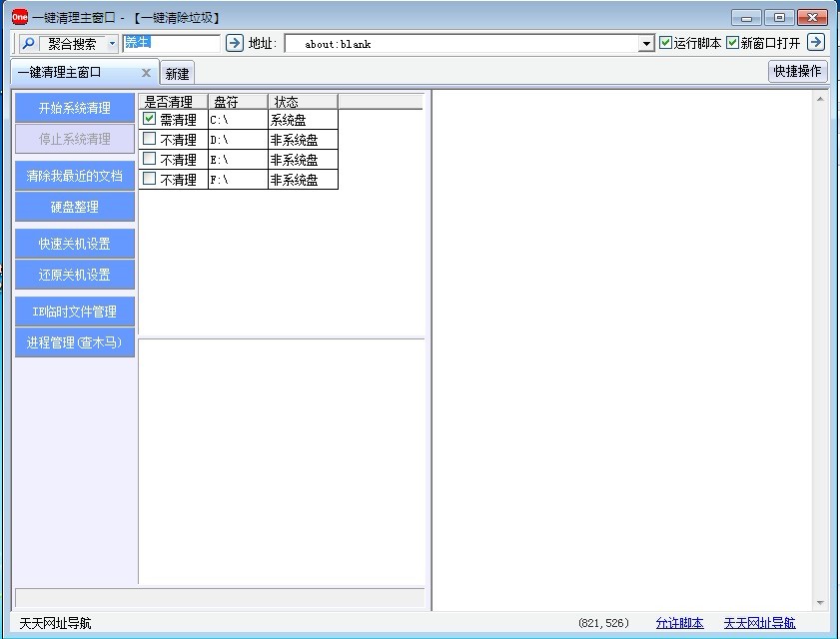
Task: Expand the address bar dropdown
Action: 646,44
